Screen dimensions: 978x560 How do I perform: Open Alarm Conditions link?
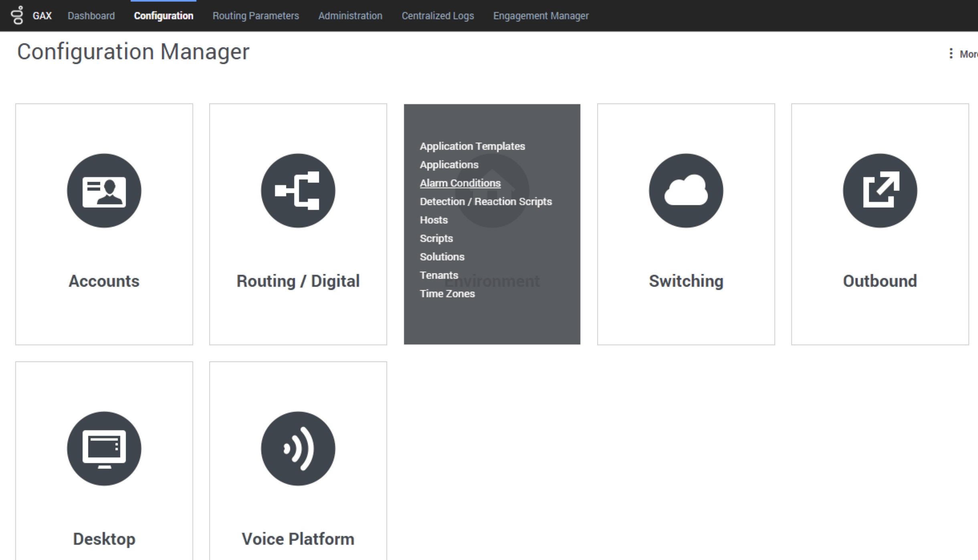[460, 183]
